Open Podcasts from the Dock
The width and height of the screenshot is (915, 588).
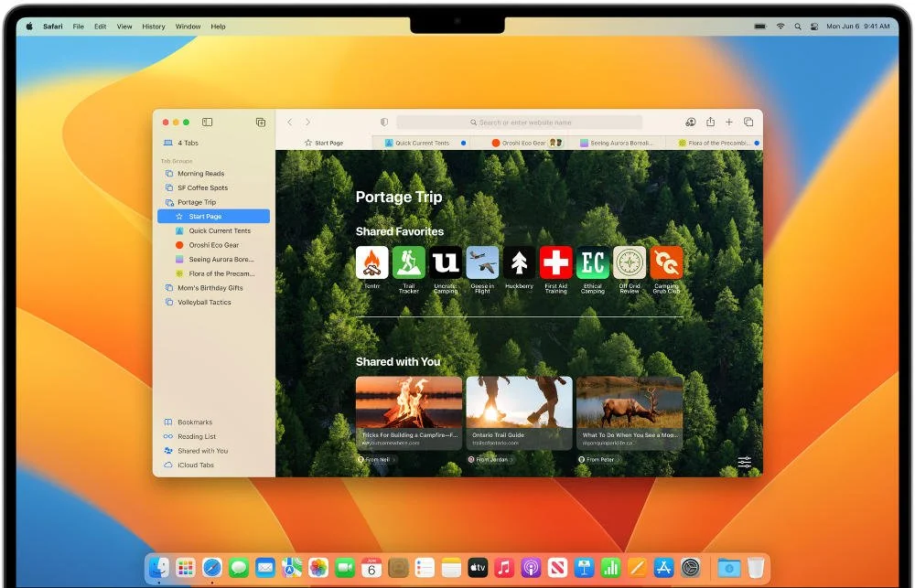click(531, 567)
